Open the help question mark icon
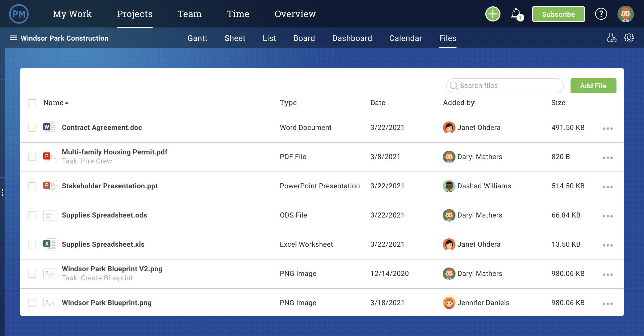The width and height of the screenshot is (644, 336). tap(601, 14)
